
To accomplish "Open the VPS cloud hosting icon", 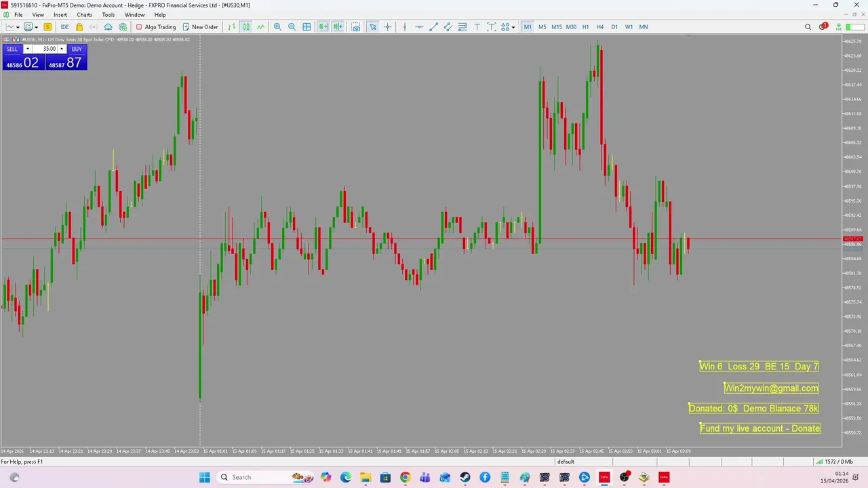I will coord(108,27).
